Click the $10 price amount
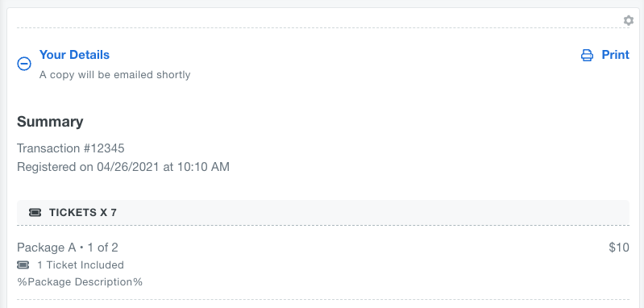The height and width of the screenshot is (308, 644). click(619, 248)
